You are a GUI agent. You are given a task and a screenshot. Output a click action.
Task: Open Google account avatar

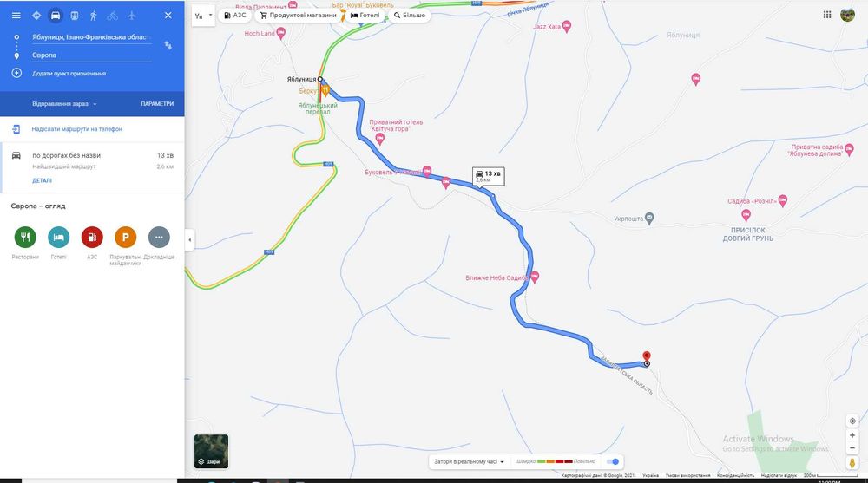[x=847, y=15]
